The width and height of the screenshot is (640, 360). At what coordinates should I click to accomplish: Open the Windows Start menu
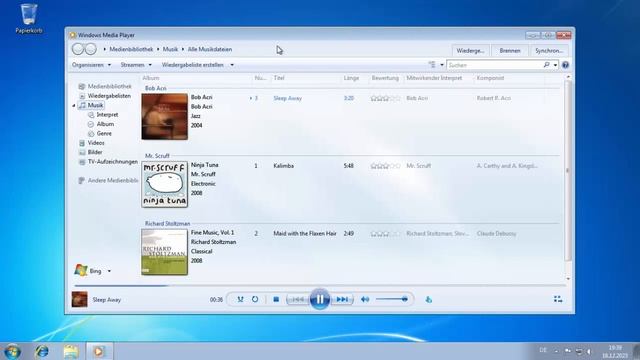point(12,351)
